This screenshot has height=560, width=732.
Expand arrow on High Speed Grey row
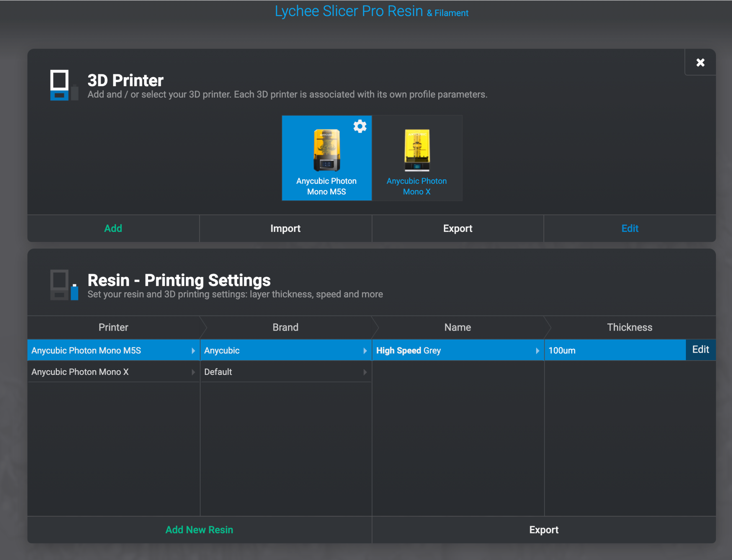537,351
